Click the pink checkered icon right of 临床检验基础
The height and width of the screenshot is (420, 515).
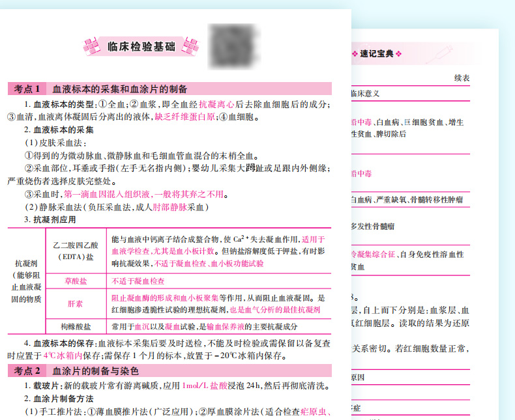point(190,46)
